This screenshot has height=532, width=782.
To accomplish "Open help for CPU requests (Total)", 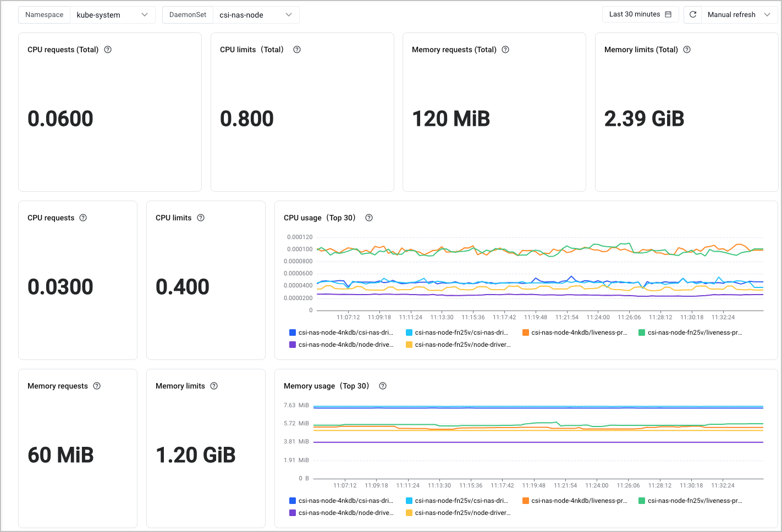I will [108, 49].
